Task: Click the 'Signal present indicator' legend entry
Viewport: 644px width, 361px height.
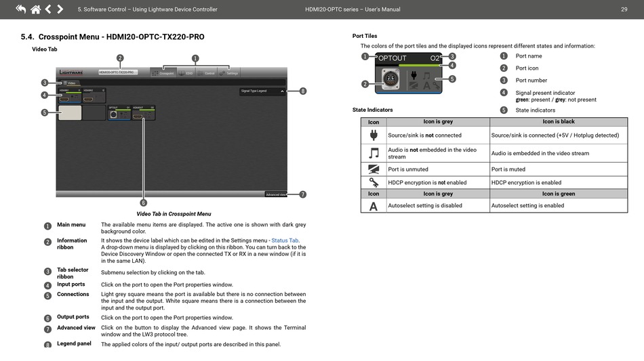Action: tap(545, 93)
